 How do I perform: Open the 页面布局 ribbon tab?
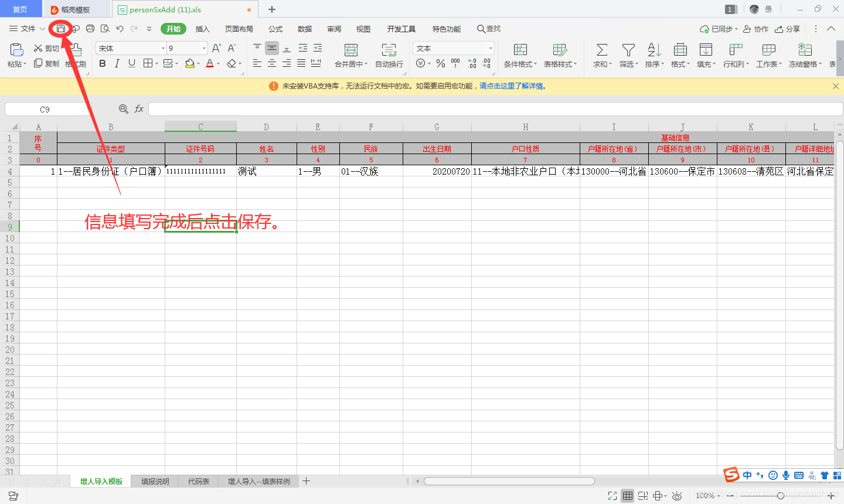tap(239, 29)
